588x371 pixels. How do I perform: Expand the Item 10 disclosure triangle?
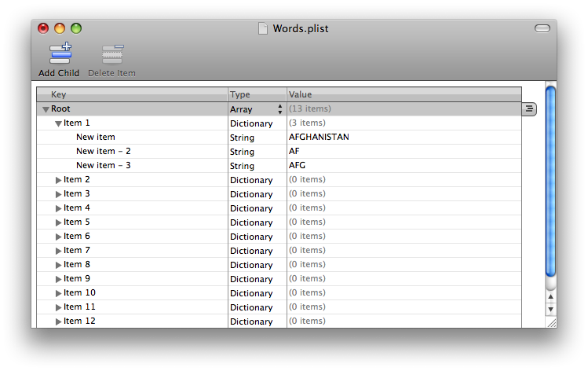click(58, 293)
